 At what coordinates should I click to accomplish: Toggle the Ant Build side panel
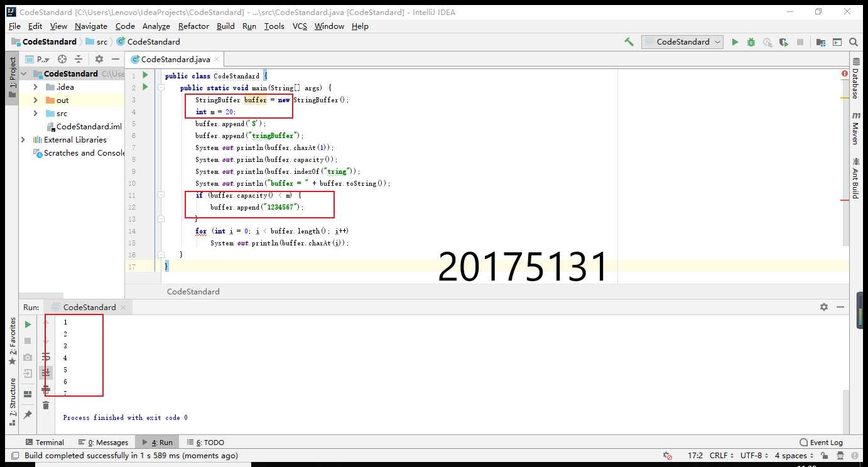(855, 178)
